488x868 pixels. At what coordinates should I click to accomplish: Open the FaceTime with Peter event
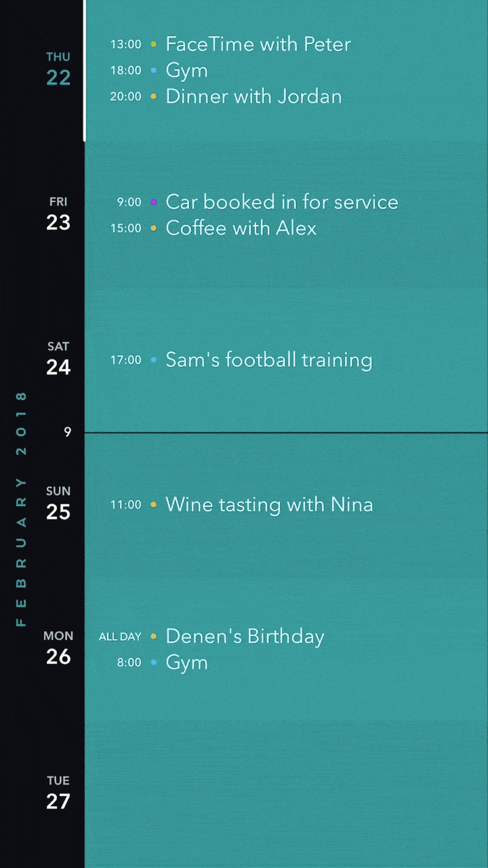tap(258, 45)
